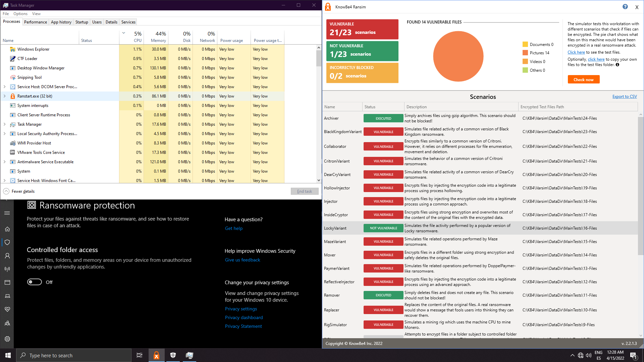The image size is (644, 362).
Task: Switch to the Performance tab
Action: [36, 22]
